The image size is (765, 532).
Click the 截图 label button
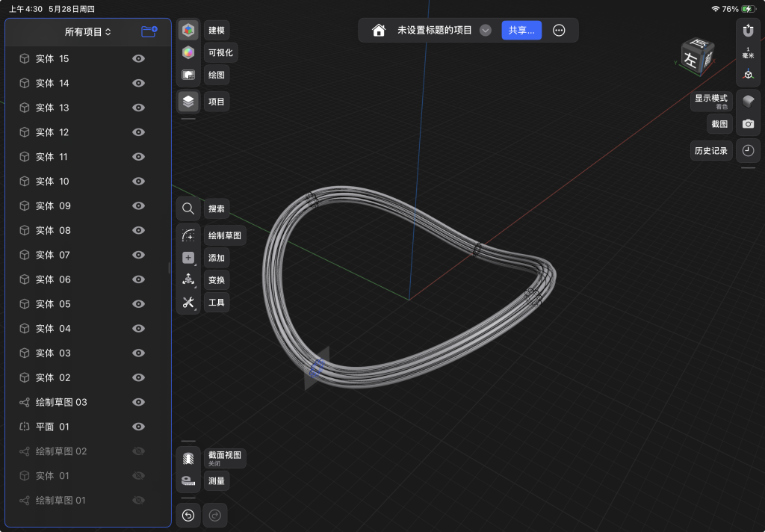(719, 124)
